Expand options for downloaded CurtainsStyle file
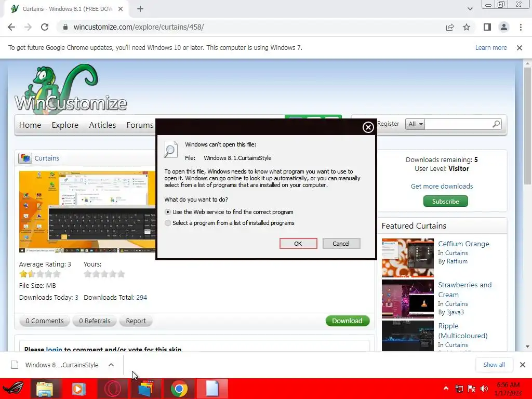Screen dimensions: 532x399 (111, 365)
